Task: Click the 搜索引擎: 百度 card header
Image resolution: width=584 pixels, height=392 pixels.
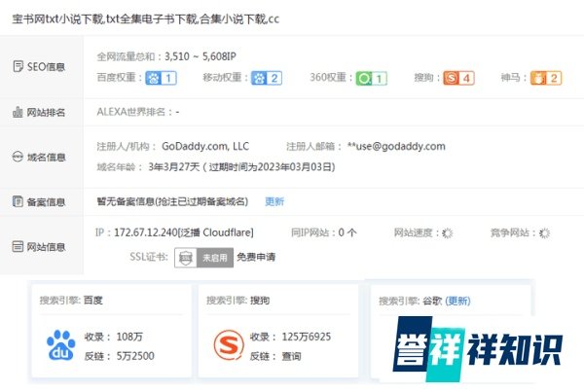Action: coord(71,300)
